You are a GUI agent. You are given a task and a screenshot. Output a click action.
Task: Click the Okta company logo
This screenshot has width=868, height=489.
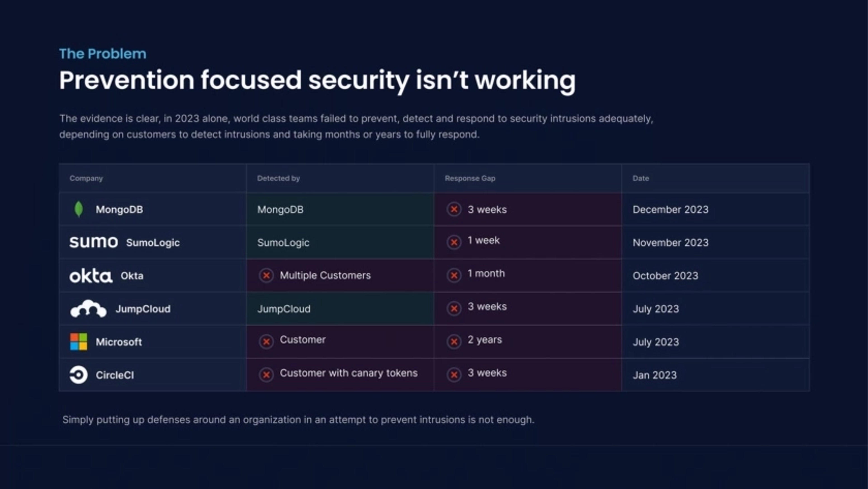coord(91,275)
